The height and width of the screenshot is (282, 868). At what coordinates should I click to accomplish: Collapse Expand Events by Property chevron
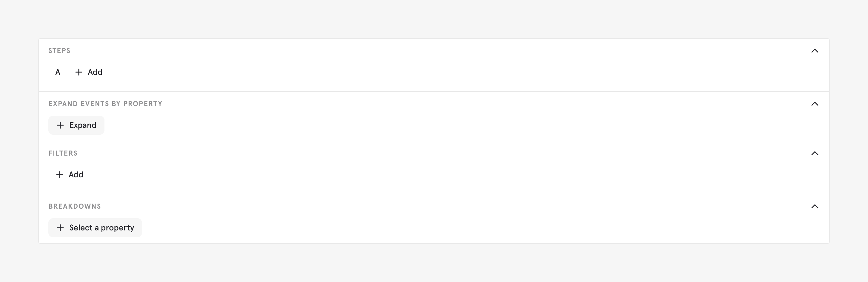(x=815, y=104)
